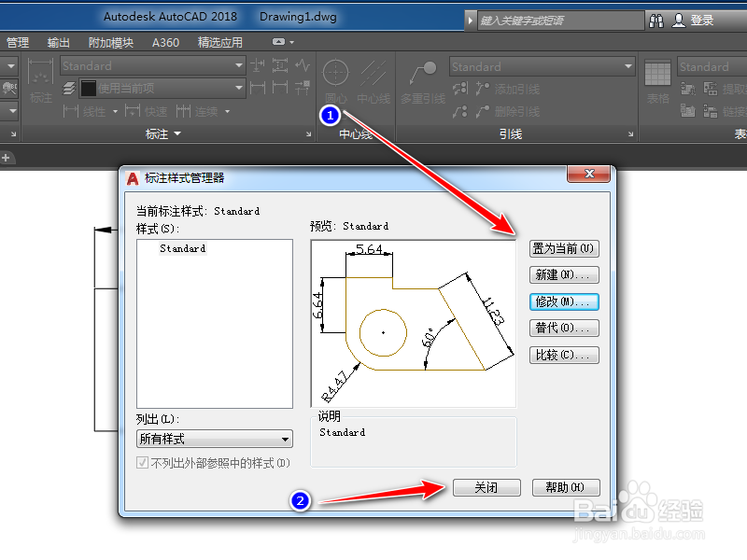
Task: Click the 置为当前(U) button
Action: 564,248
